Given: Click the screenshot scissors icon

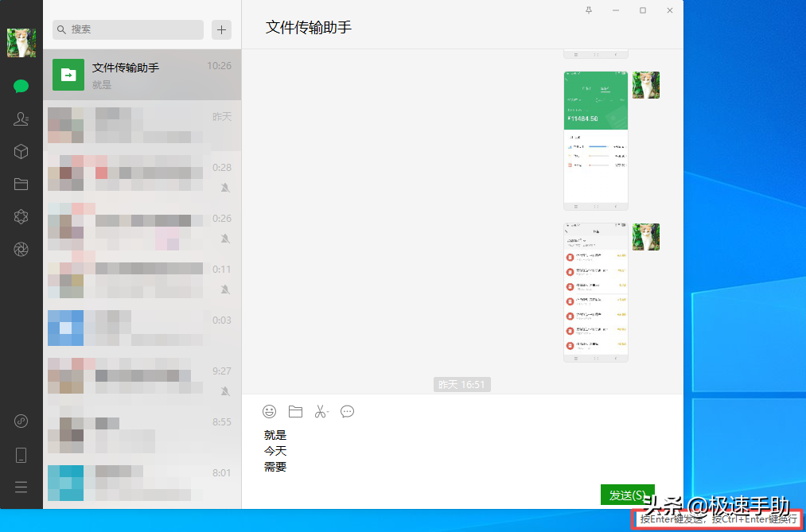Looking at the screenshot, I should point(321,411).
